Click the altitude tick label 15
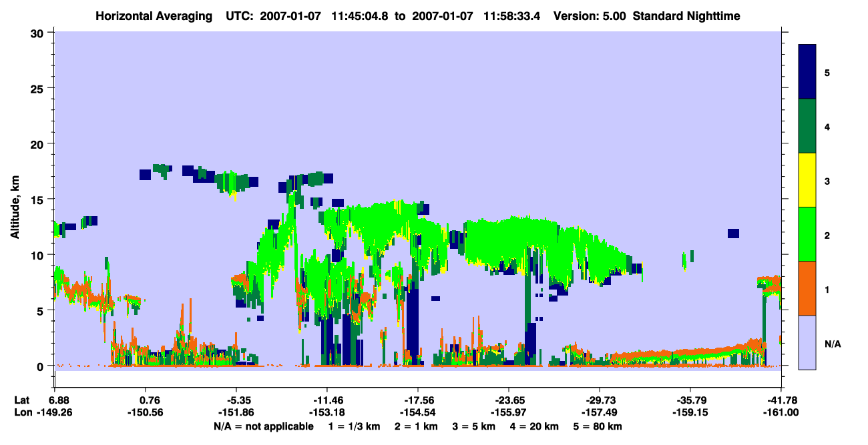This screenshot has width=868, height=445. (39, 199)
